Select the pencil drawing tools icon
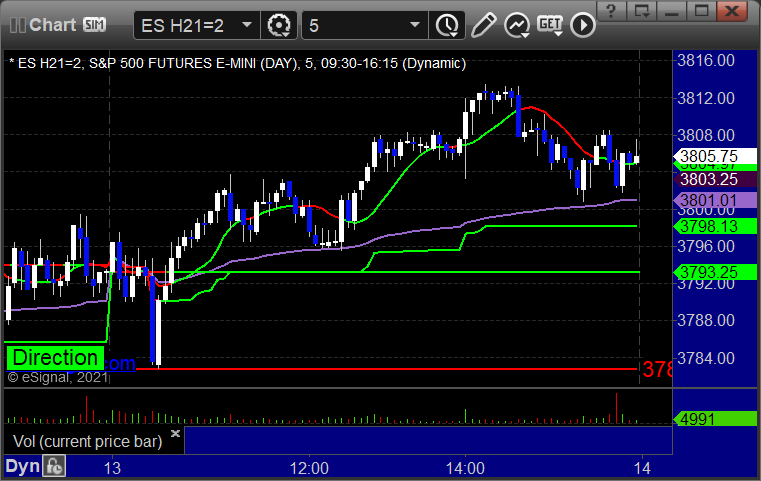This screenshot has height=481, width=761. coord(483,25)
